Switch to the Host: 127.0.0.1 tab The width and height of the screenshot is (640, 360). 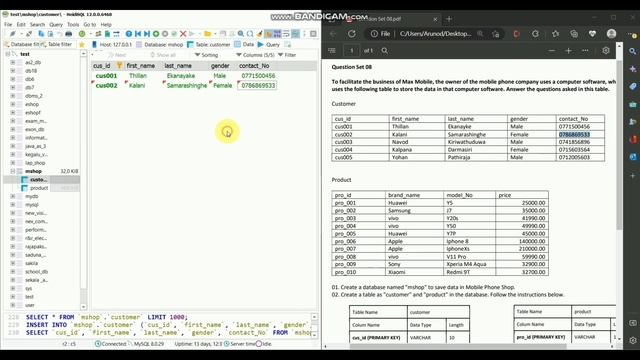111,44
